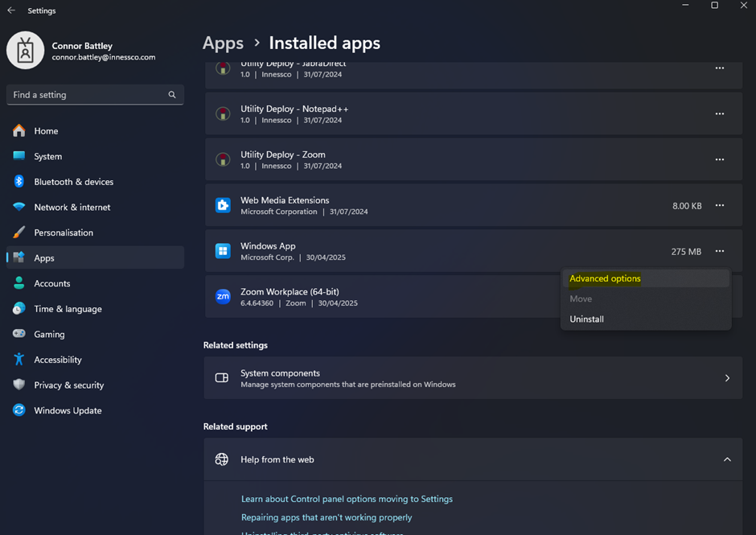Click the user profile avatar
The image size is (756, 535).
click(x=25, y=51)
